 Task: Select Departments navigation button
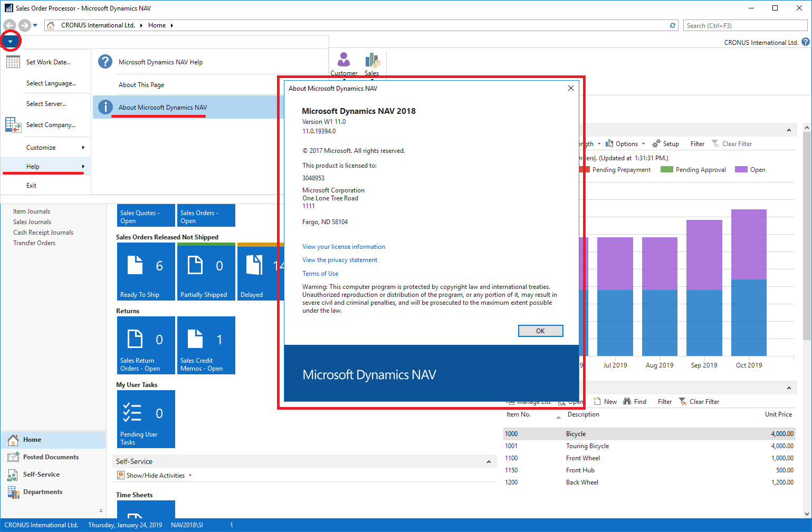[x=53, y=492]
